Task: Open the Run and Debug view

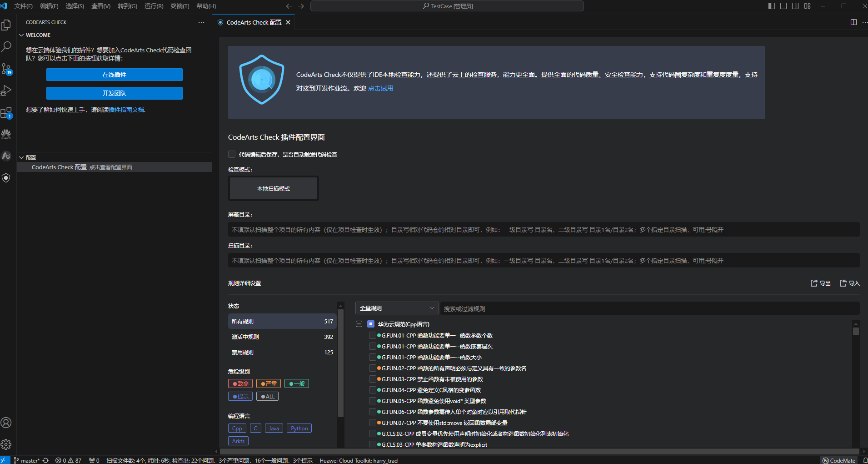Action: pos(6,91)
